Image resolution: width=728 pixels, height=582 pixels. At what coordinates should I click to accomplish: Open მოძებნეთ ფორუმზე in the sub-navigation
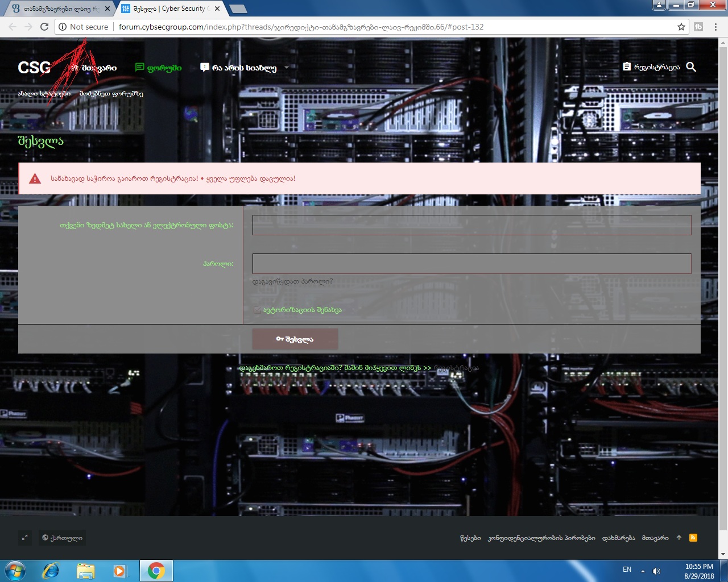pos(111,94)
